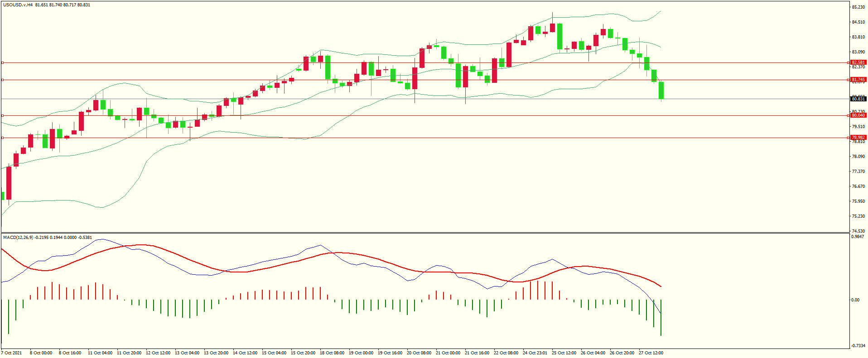Click the 13 Oct 20:00 time label

pos(216,353)
